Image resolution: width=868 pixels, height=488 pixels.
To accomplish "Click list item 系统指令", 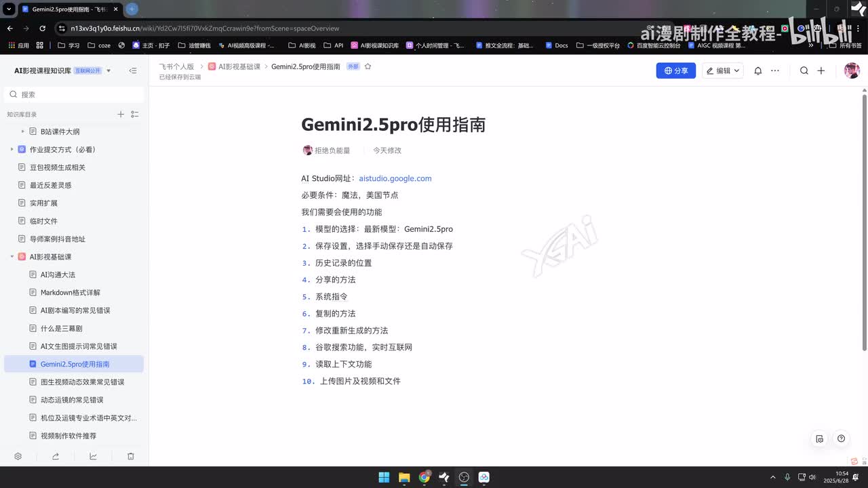I will 331,297.
